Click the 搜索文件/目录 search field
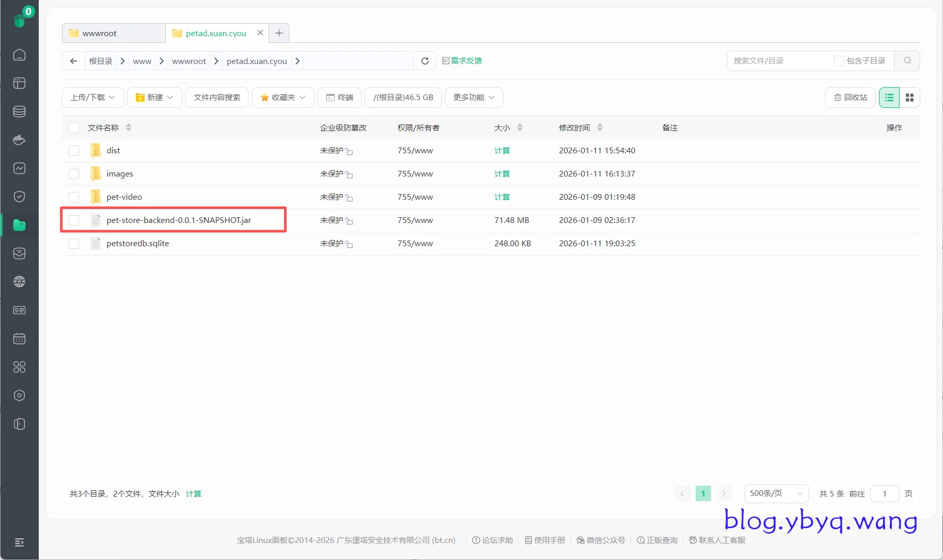Viewport: 943px width, 560px height. (x=779, y=61)
